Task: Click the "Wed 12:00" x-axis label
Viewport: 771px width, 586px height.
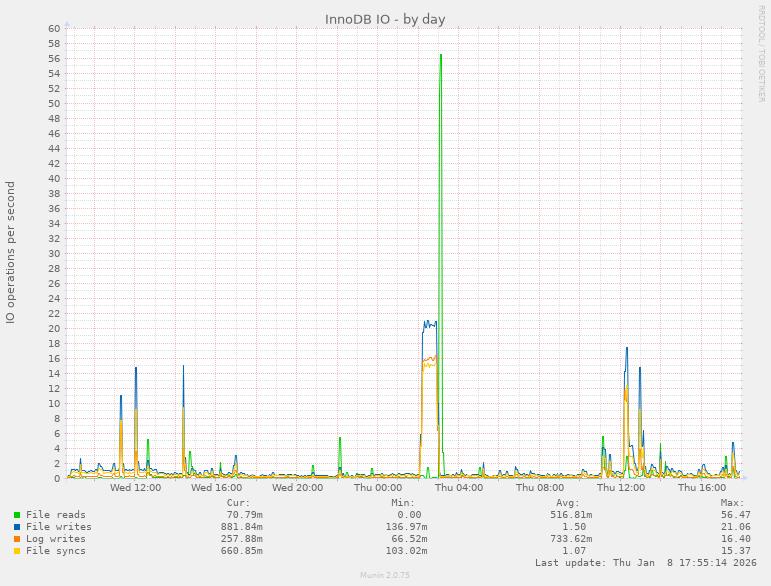Action: 135,488
